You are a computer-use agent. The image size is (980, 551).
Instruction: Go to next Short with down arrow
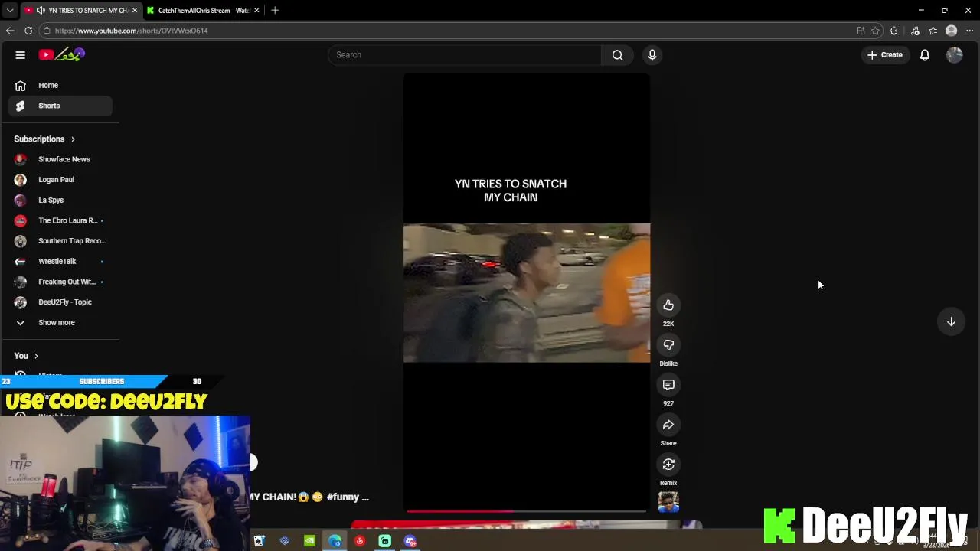951,321
